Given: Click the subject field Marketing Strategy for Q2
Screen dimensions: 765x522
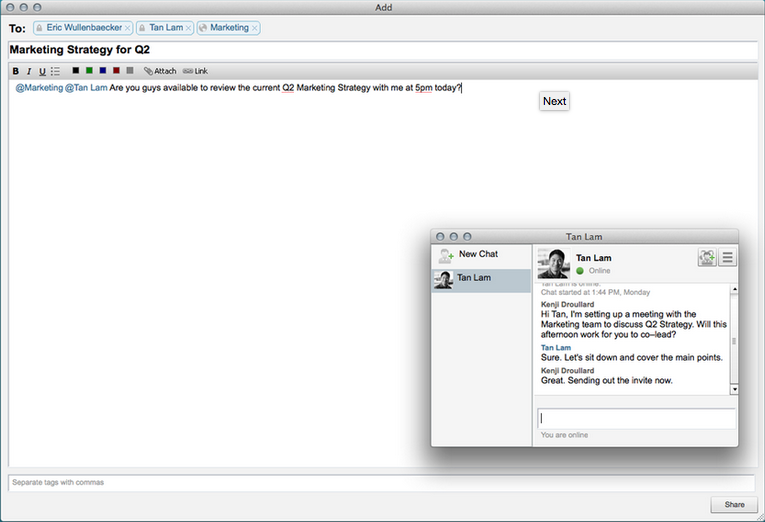Looking at the screenshot, I should (382, 50).
